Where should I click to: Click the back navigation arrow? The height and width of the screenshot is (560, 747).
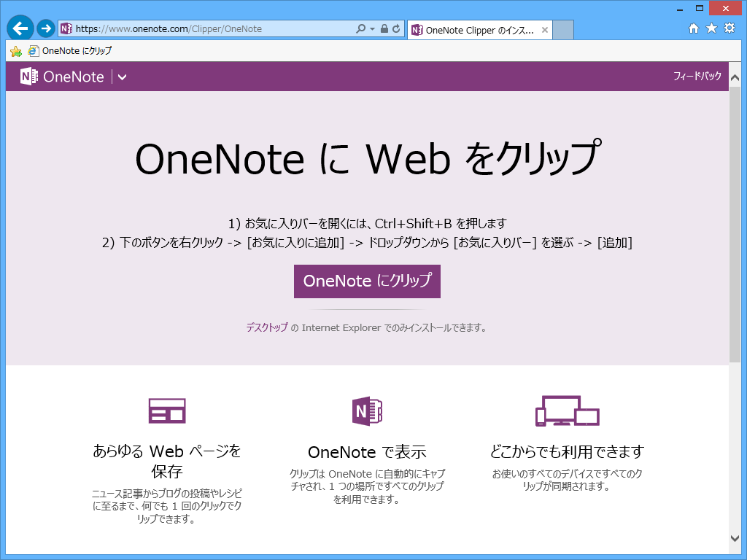coord(20,29)
